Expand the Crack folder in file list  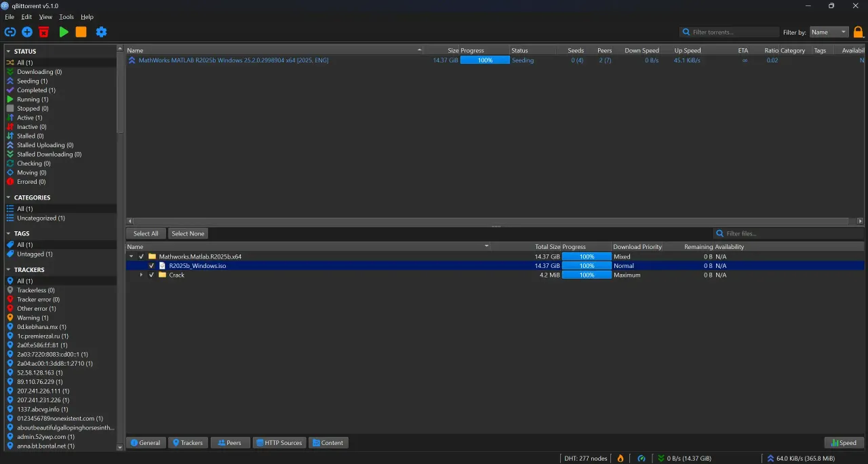(x=142, y=275)
